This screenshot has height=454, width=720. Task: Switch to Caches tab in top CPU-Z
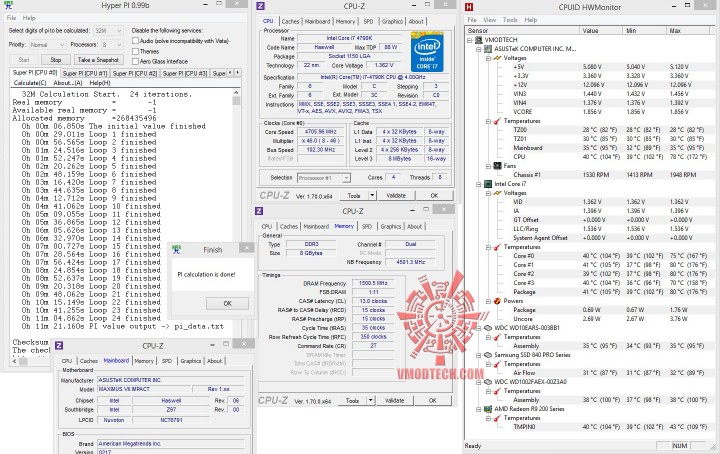click(x=290, y=22)
